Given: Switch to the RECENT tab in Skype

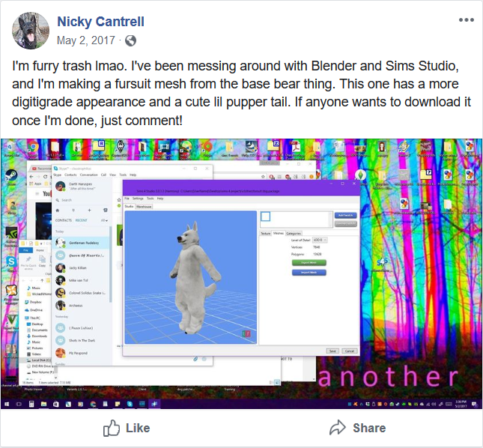Looking at the screenshot, I should (82, 220).
